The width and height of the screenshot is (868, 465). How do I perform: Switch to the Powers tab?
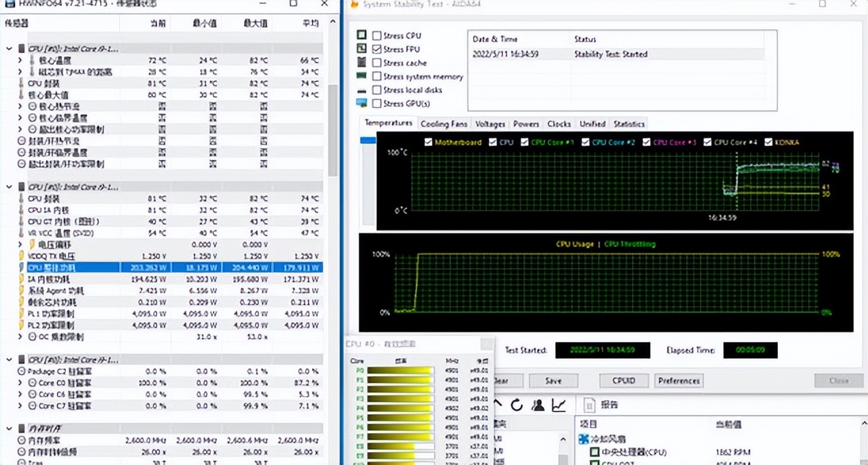526,124
